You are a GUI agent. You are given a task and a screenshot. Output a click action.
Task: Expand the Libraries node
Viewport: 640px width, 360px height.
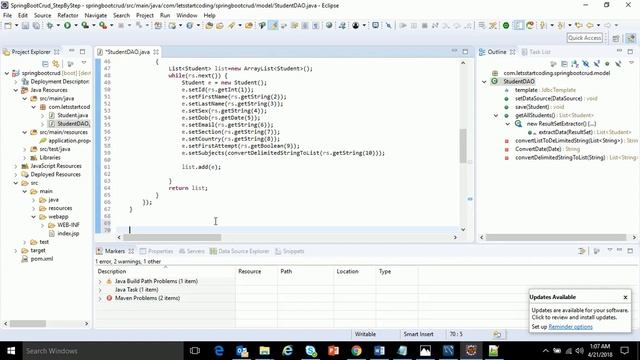coord(24,158)
